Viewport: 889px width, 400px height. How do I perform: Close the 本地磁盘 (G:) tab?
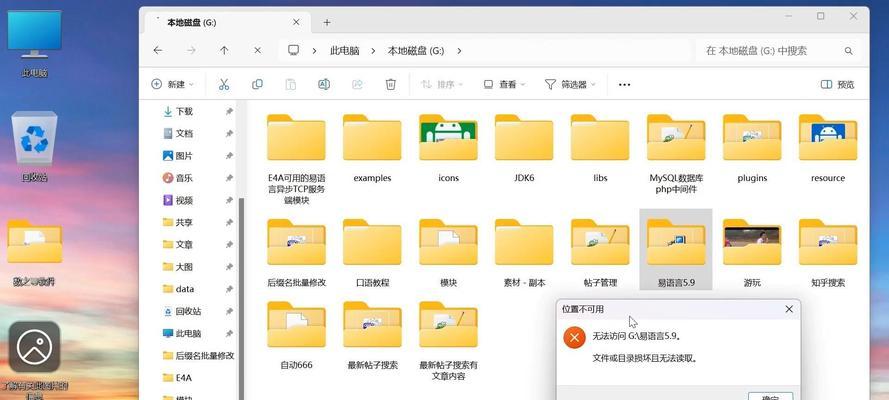[296, 23]
